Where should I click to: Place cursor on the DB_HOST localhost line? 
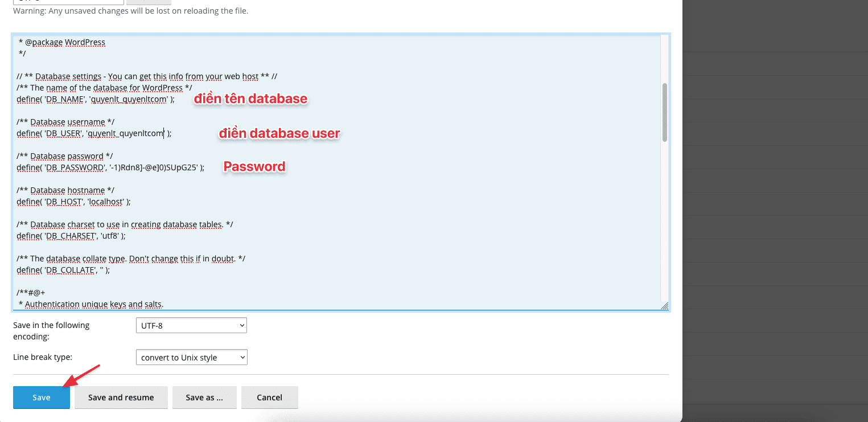click(73, 202)
